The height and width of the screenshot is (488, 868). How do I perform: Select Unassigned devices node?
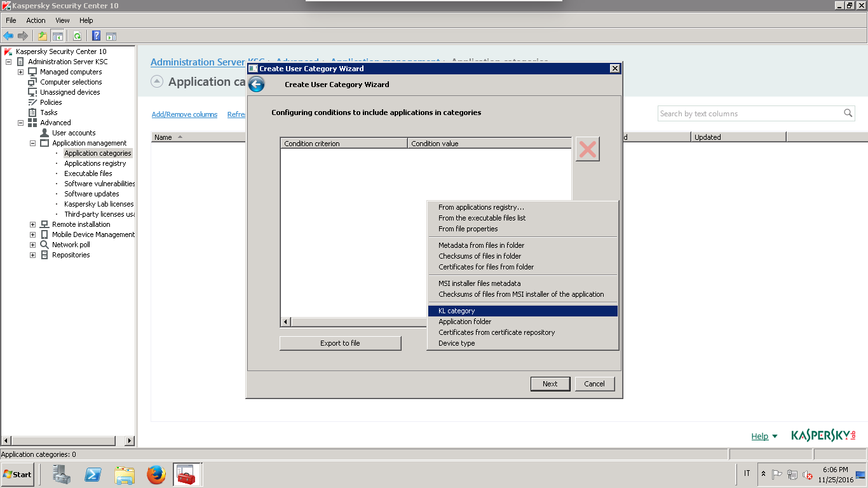pos(70,92)
